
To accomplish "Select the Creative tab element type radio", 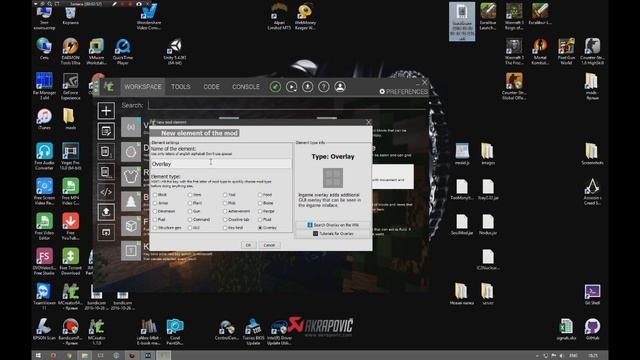I will (225, 219).
